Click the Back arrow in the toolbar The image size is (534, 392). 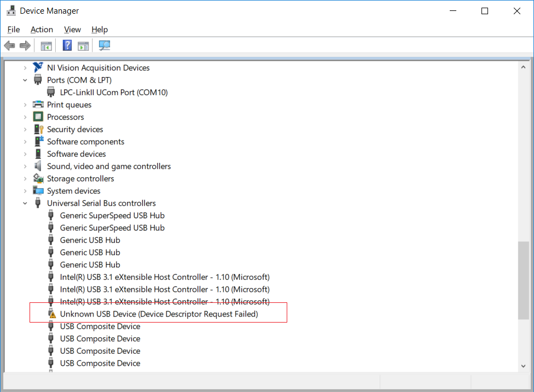pyautogui.click(x=9, y=45)
